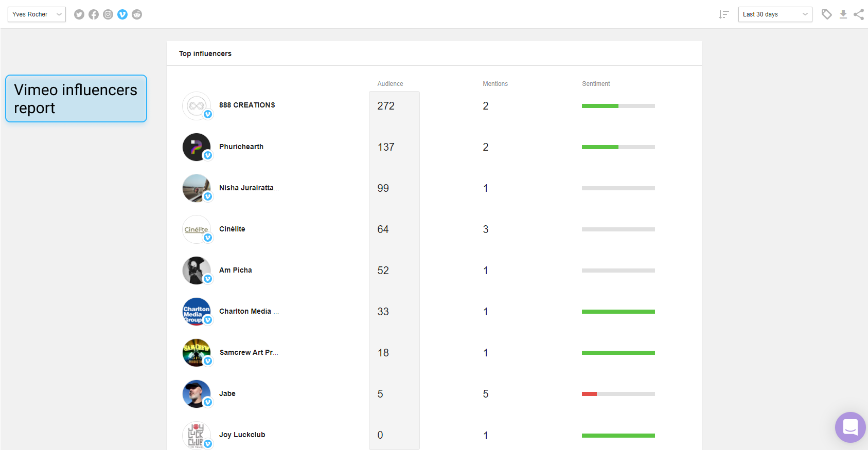Open Joy Luckclub profile avatar
The image size is (868, 450).
(x=197, y=435)
